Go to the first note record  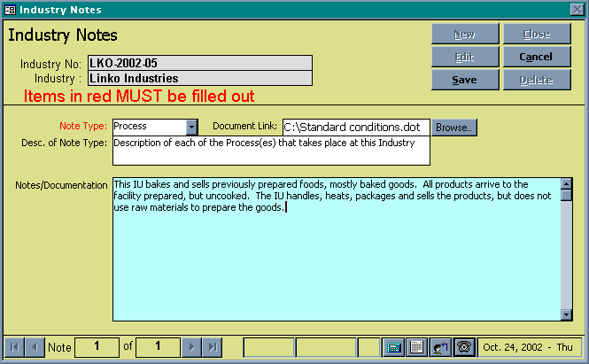(15, 347)
